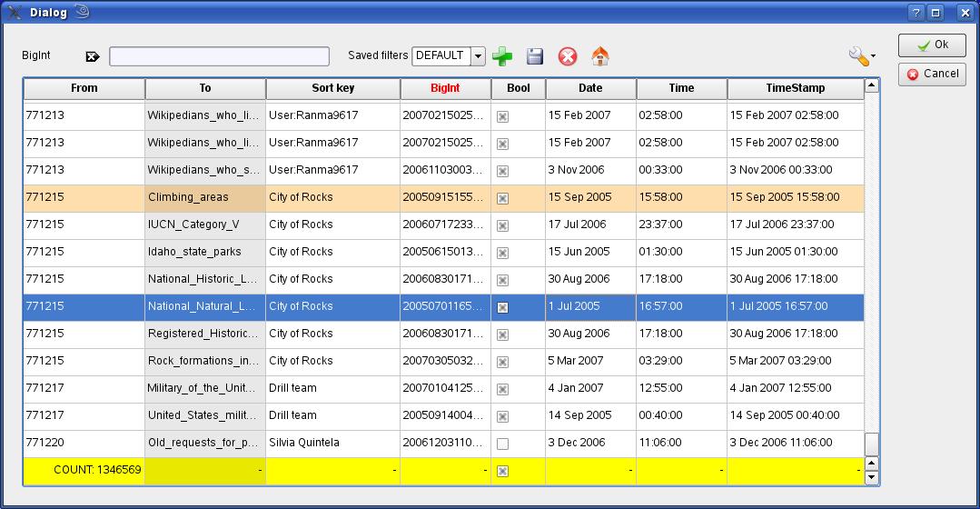The image size is (980, 509).
Task: Sort by the red BigInt column header
Action: pyautogui.click(x=445, y=88)
